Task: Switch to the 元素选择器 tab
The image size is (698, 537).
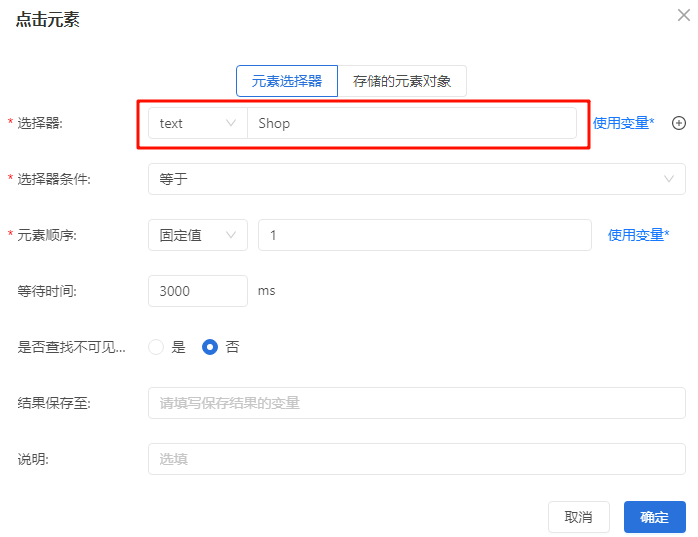Action: coord(287,81)
